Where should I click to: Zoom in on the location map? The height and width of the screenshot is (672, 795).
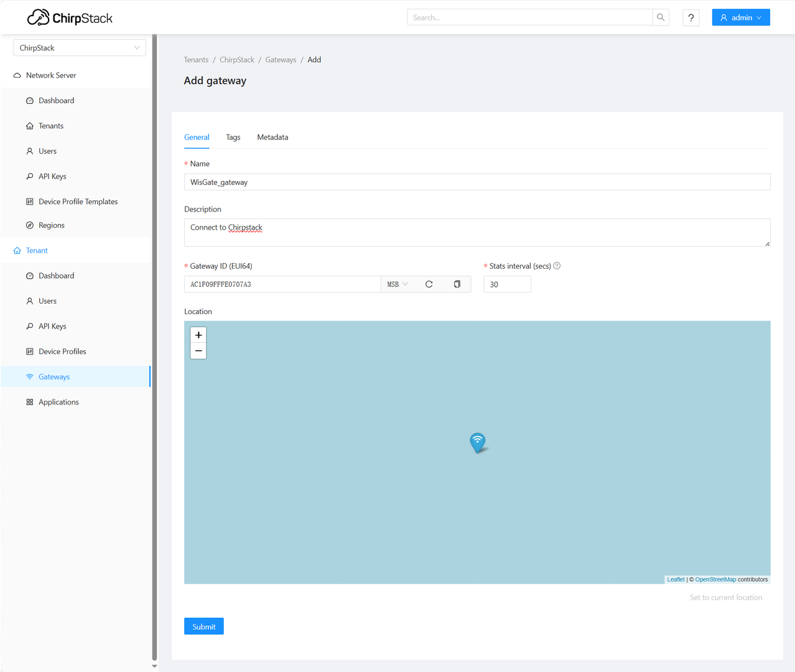click(198, 335)
